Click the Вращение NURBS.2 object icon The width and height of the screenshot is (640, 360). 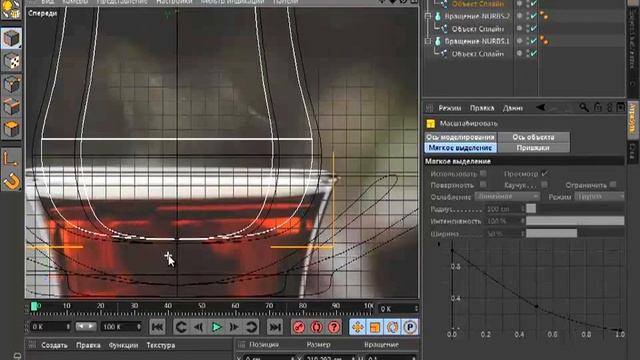[438, 16]
